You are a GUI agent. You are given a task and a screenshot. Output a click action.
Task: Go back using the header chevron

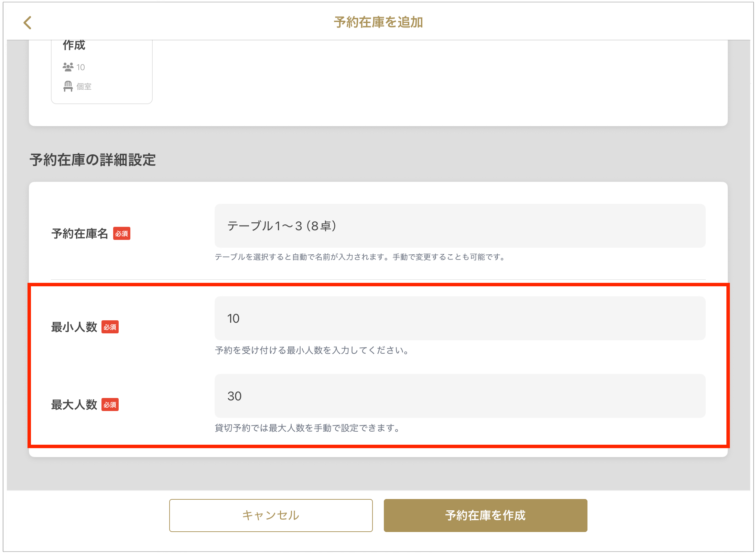click(x=28, y=23)
